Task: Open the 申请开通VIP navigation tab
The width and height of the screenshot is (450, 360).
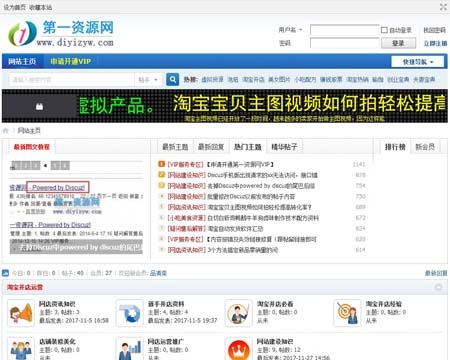Action: tap(70, 61)
